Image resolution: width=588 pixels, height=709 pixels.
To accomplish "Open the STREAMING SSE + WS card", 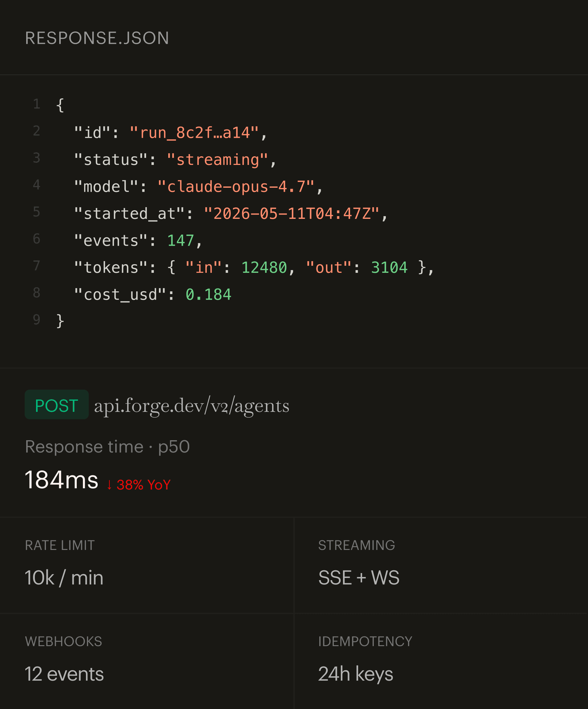I will point(441,566).
